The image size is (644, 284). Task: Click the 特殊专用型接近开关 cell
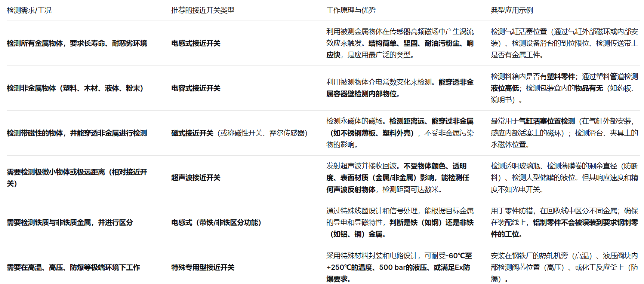pyautogui.click(x=203, y=268)
